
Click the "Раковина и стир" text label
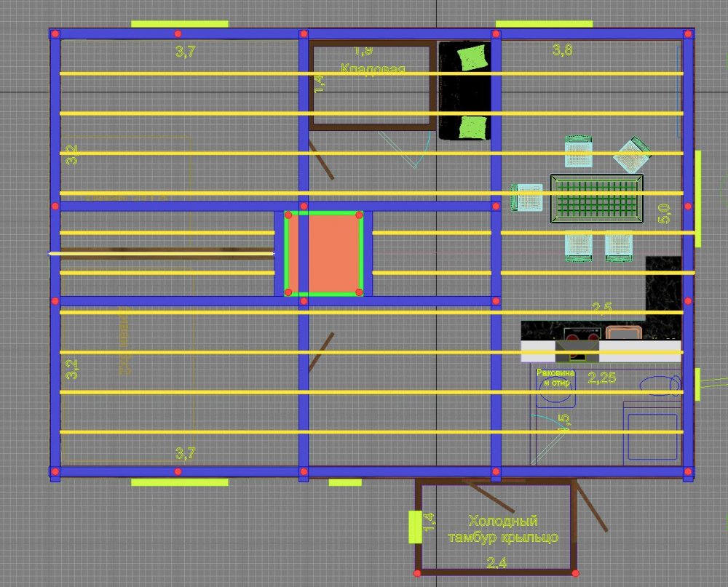click(x=555, y=378)
